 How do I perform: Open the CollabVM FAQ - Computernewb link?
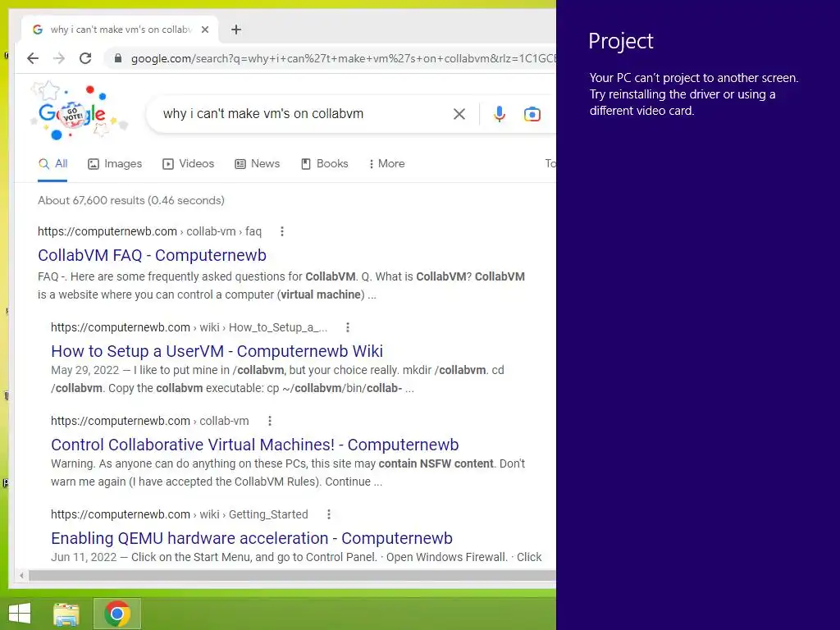point(152,256)
